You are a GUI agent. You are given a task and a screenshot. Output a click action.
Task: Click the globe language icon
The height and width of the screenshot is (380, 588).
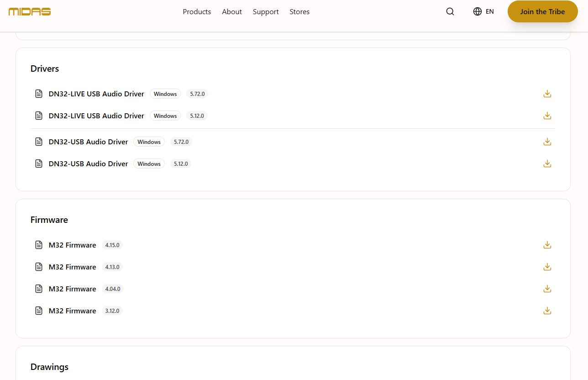[478, 11]
